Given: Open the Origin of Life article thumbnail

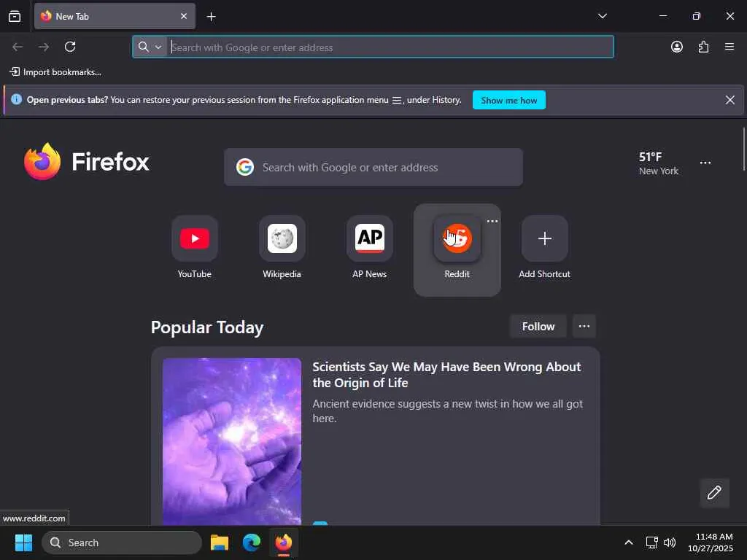Looking at the screenshot, I should coord(231,441).
